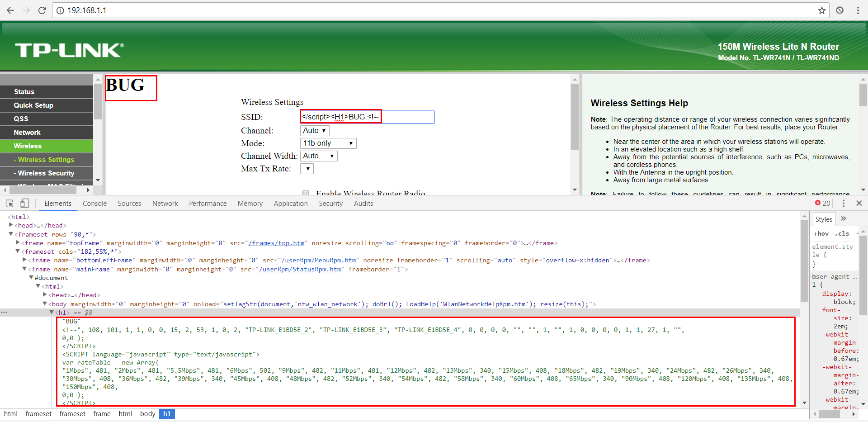Click address bar showing 192.168.1.1

point(441,10)
